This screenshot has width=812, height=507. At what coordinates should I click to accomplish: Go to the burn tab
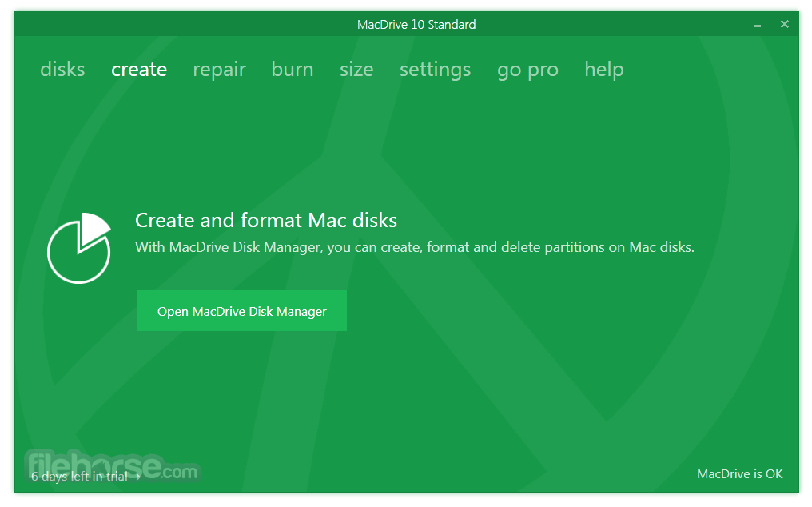pyautogui.click(x=292, y=69)
